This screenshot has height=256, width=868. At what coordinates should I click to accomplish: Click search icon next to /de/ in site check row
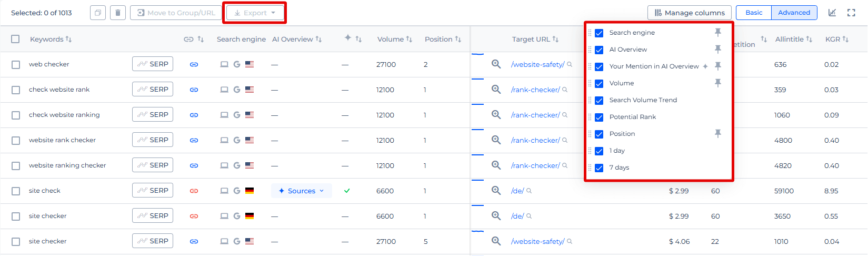pos(529,191)
